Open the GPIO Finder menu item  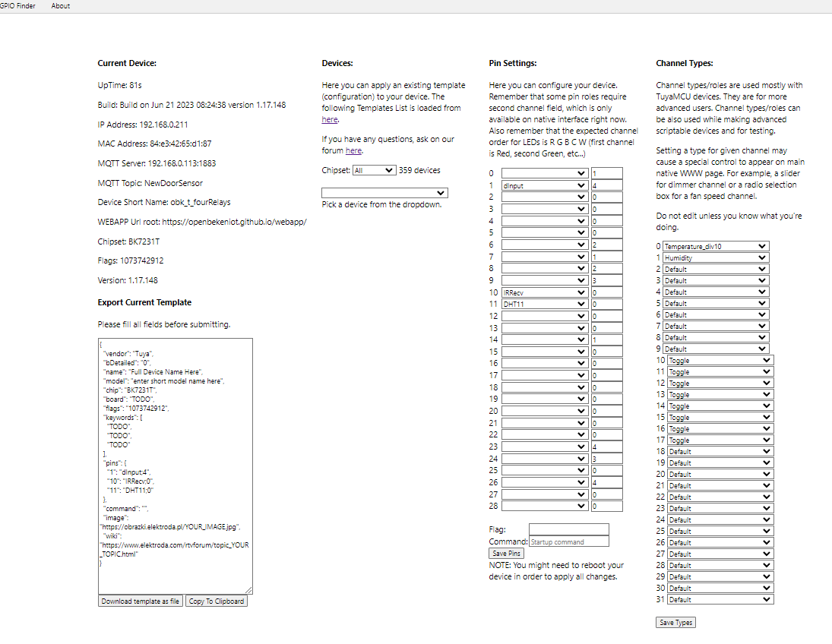[17, 6]
